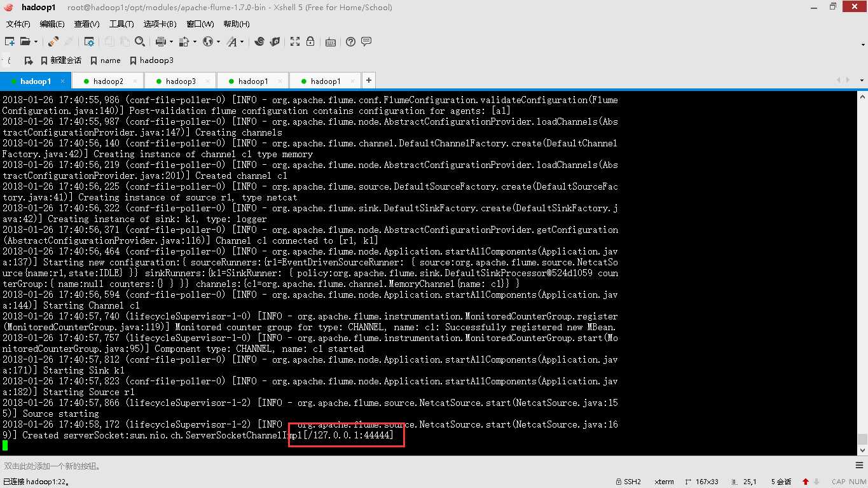Add a new tab with plus button
Screen dimensions: 868x488
368,80
